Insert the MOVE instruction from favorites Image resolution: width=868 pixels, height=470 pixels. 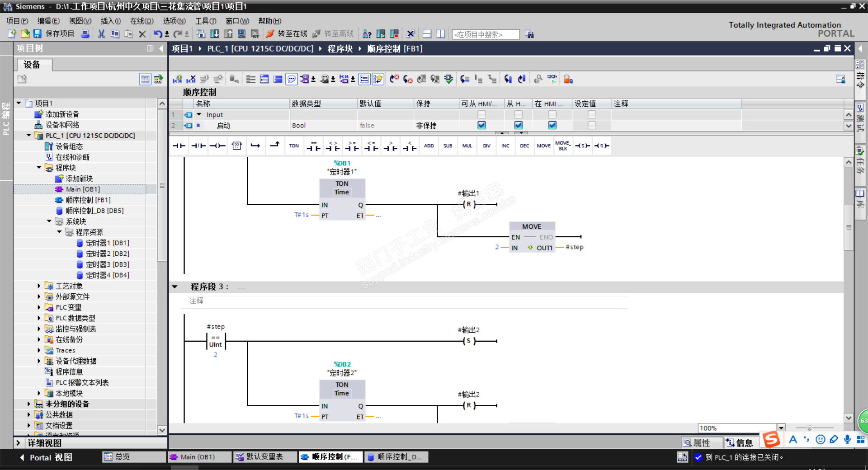pos(543,146)
